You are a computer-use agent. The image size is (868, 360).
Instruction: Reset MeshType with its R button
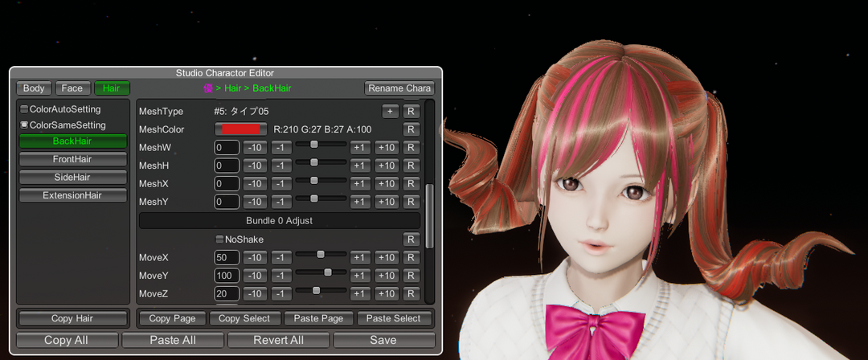tap(411, 111)
